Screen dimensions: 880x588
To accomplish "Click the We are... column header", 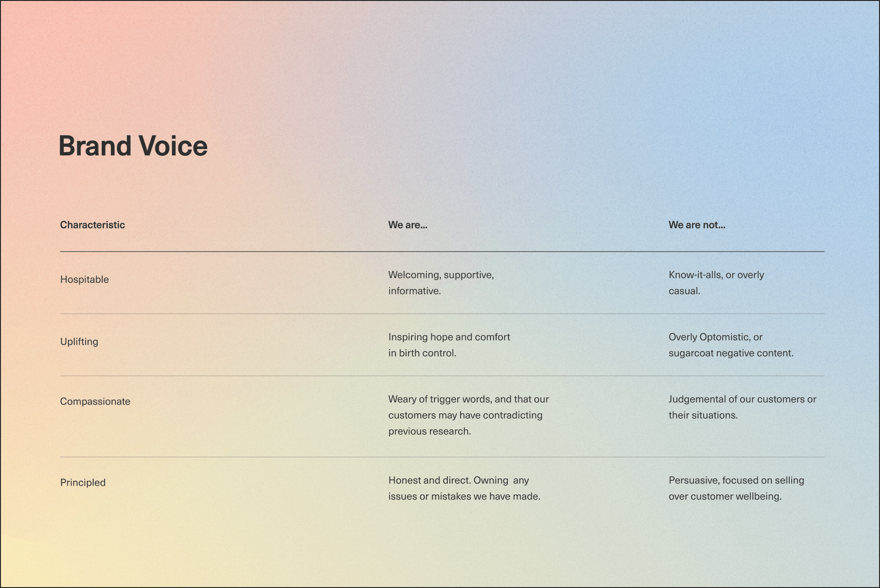I will (x=407, y=225).
